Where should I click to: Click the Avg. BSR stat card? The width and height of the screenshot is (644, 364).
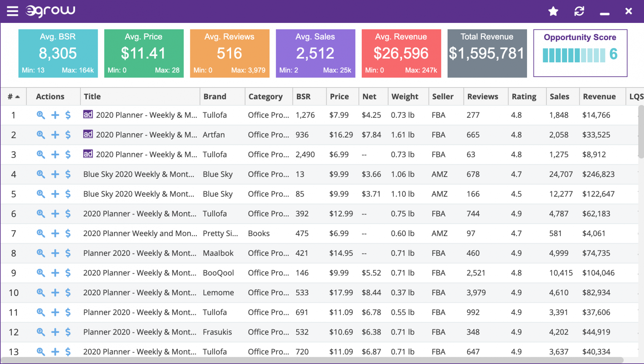[x=58, y=53]
